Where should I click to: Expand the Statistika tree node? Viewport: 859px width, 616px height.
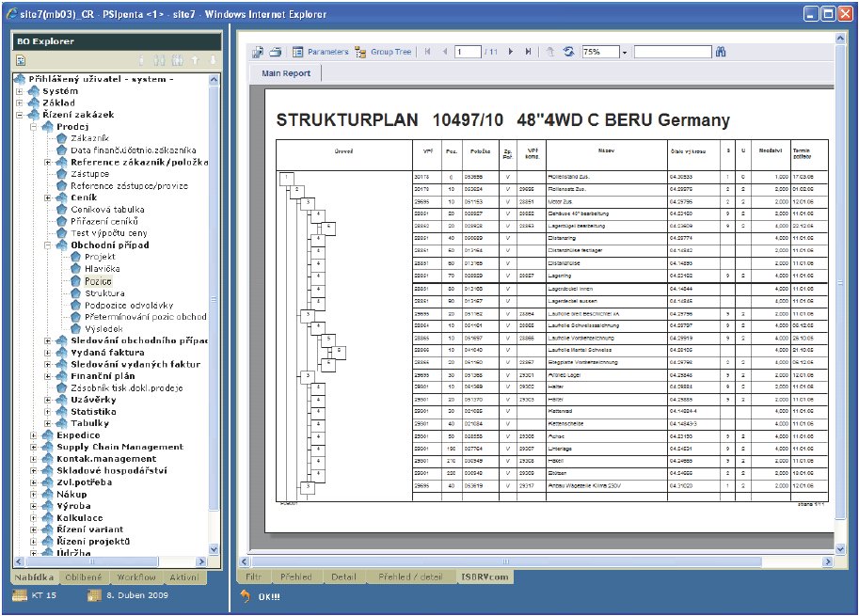48,412
